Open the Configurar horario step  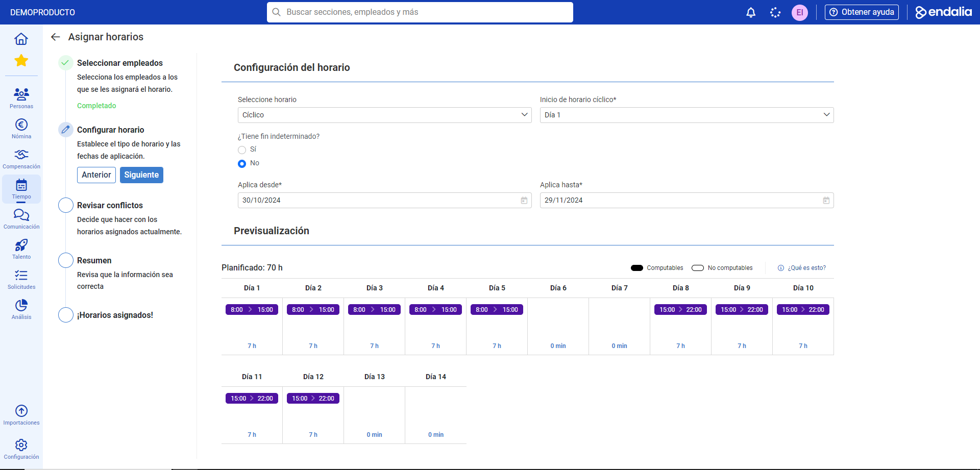tap(111, 130)
